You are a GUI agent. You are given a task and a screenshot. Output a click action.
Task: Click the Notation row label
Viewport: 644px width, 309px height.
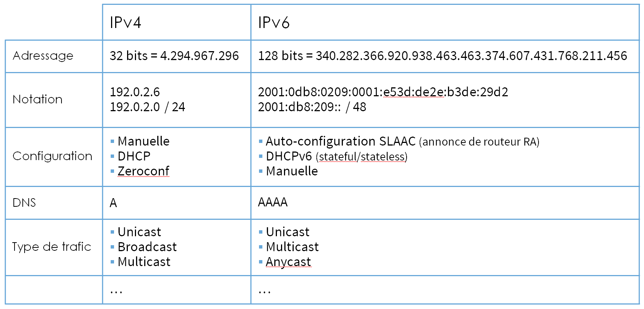38,99
